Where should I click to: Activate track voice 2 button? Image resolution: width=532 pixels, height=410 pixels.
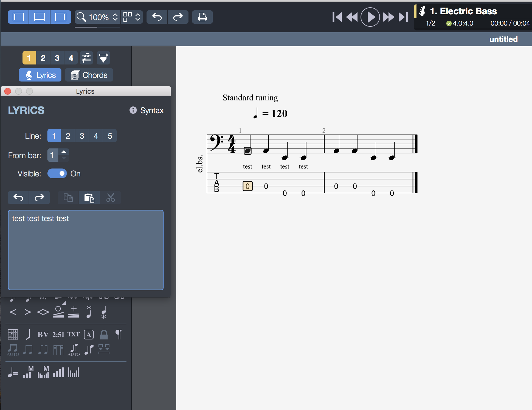click(43, 58)
